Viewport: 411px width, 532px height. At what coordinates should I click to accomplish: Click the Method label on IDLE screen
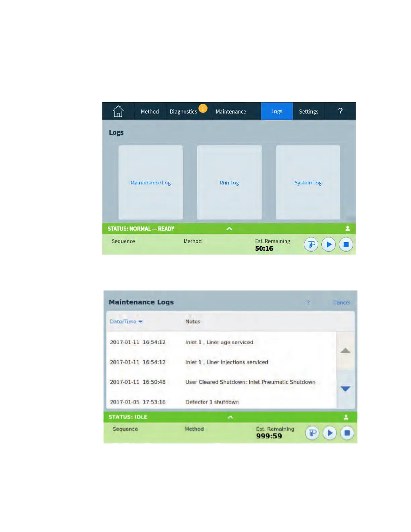194,429
